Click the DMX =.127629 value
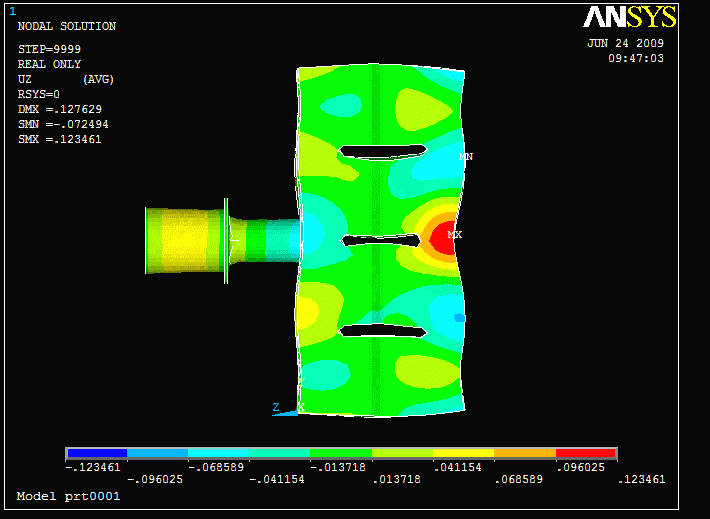The image size is (710, 519). pos(60,109)
